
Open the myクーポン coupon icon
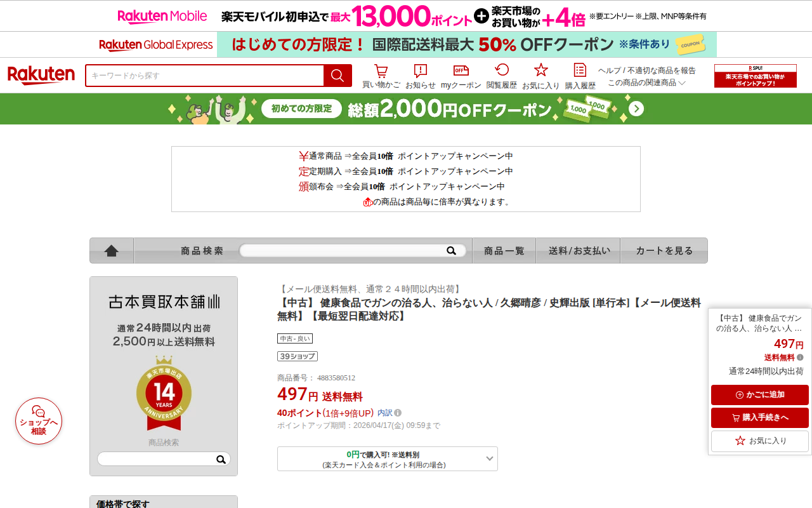461,76
